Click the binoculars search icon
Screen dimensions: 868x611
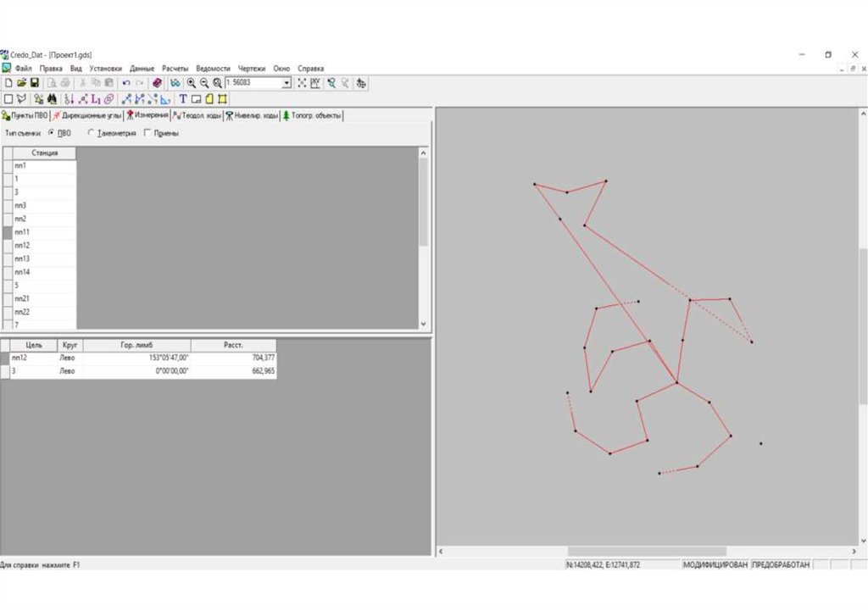click(51, 99)
